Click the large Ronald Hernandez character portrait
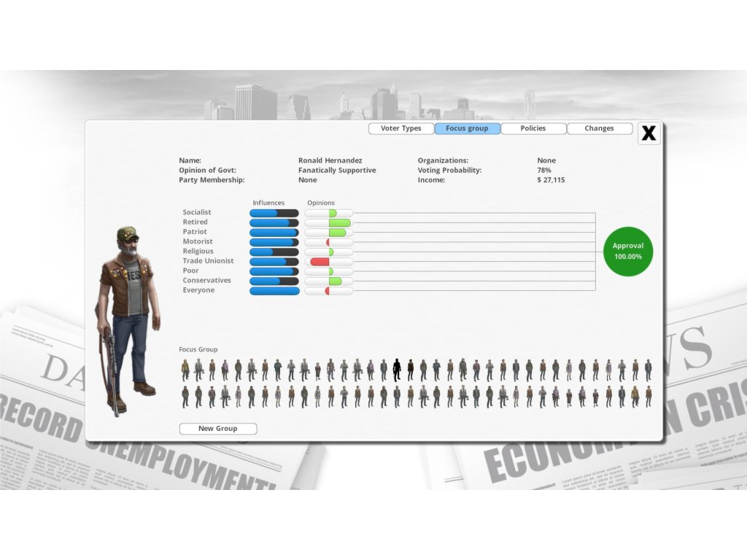This screenshot has height=560, width=747. 128,322
